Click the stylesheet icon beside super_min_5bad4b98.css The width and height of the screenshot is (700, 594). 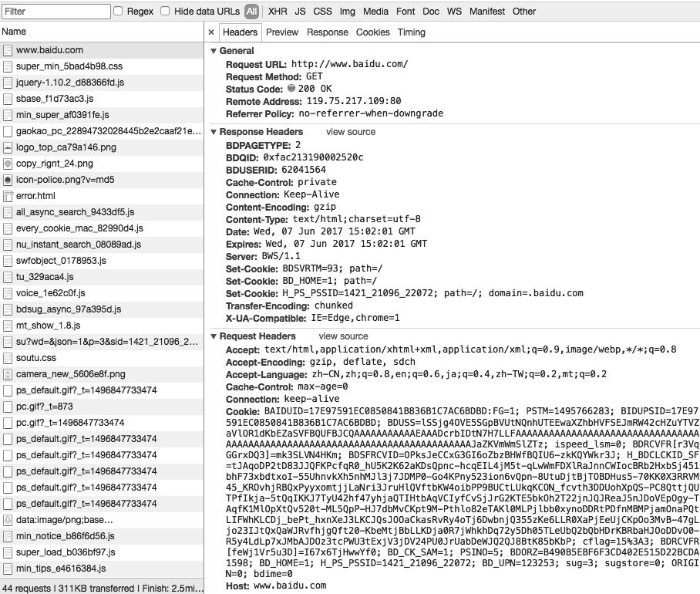tap(8, 67)
